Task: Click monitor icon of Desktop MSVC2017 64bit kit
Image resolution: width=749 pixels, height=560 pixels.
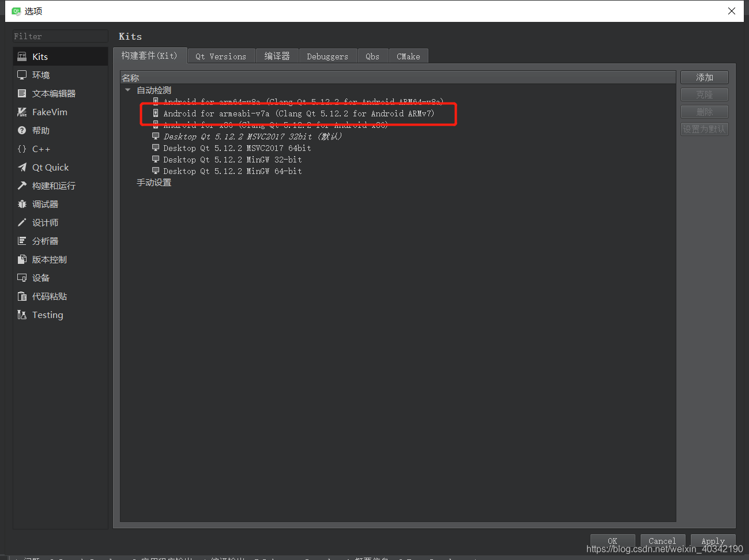Action: tap(156, 147)
